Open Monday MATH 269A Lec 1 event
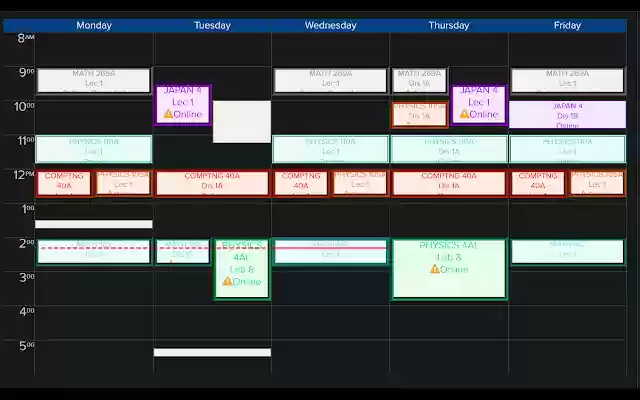Viewport: 640px width, 400px height. coord(94,81)
